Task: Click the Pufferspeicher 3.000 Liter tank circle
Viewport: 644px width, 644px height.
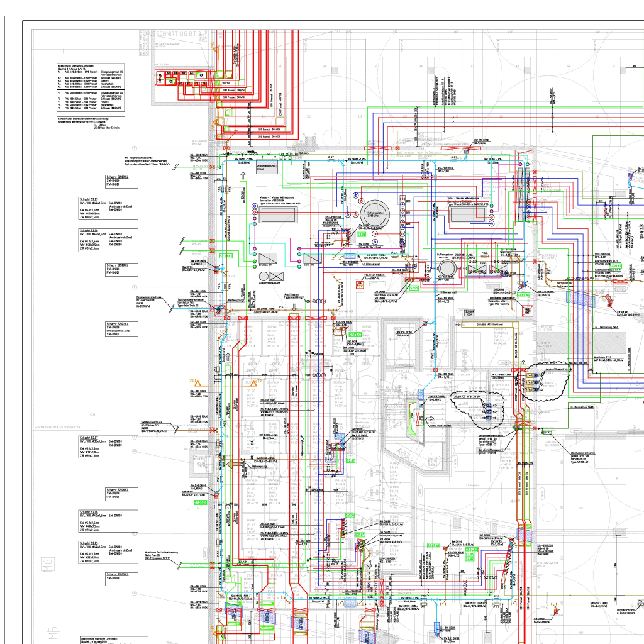Action: [375, 215]
